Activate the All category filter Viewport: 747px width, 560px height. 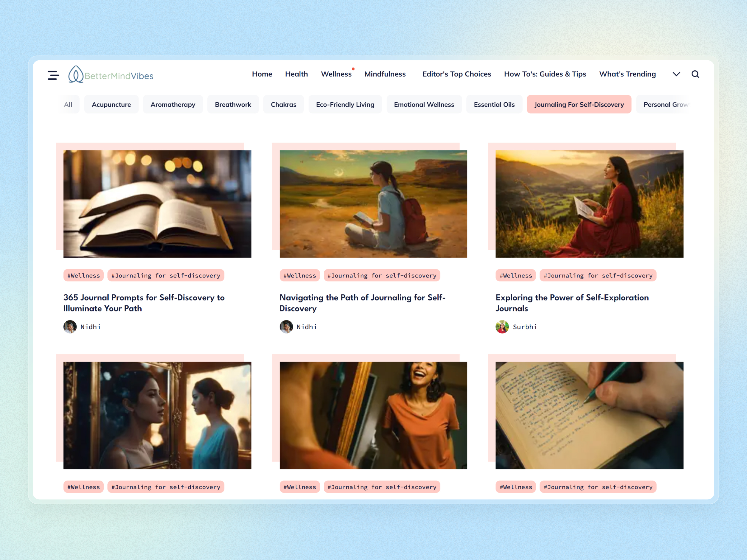pos(68,104)
